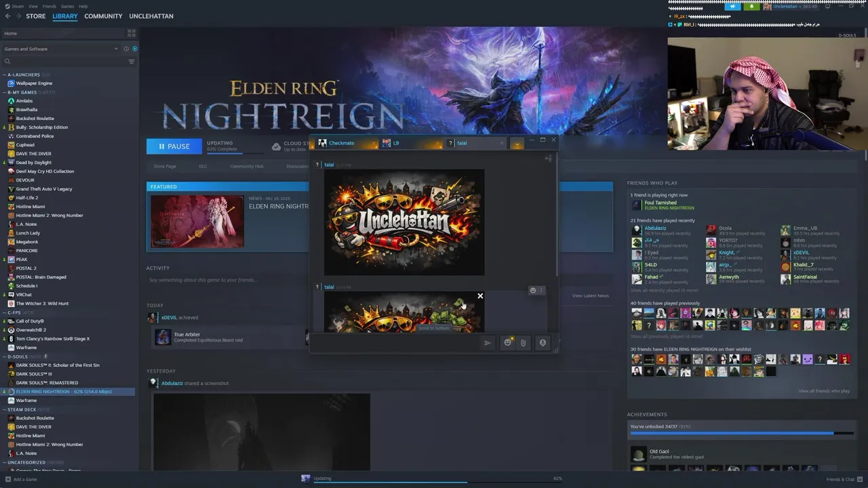Select Aimlabs in the game list
The height and width of the screenshot is (488, 868).
24,101
